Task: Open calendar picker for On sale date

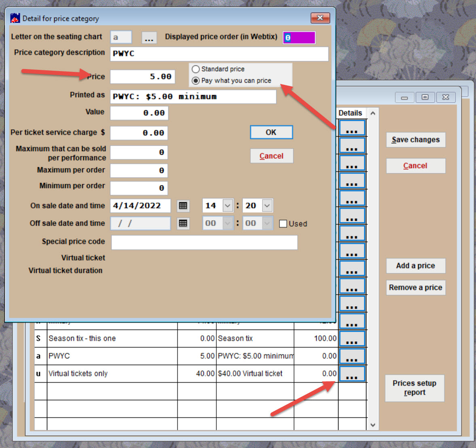Action: pos(183,206)
